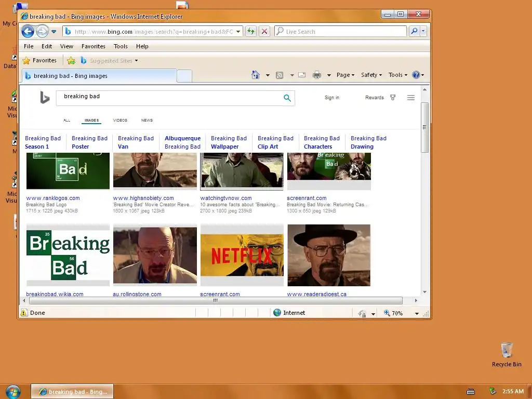Switch to the ALL results tab

click(x=67, y=120)
